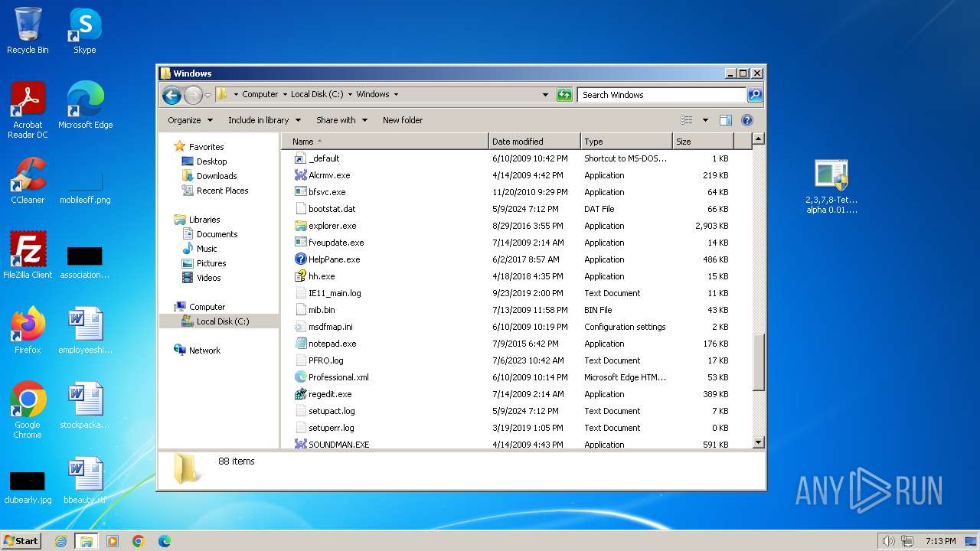Click the Forward navigation arrow in Explorer

pos(193,95)
